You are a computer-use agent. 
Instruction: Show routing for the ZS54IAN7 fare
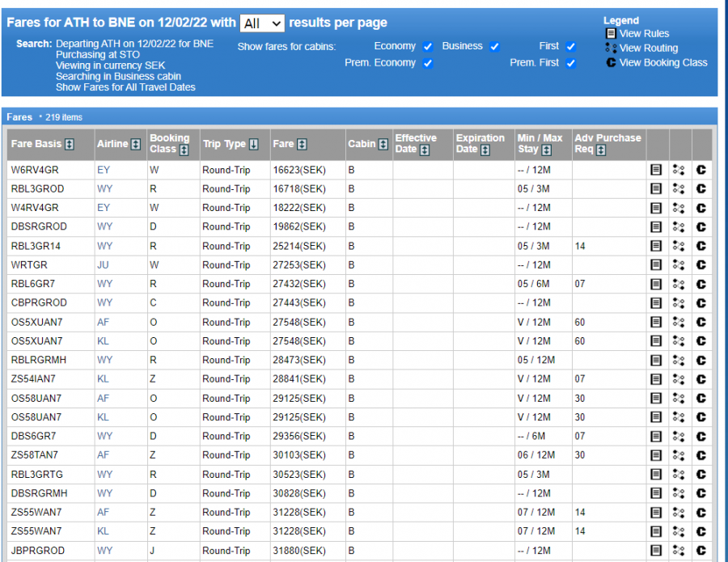pos(679,379)
